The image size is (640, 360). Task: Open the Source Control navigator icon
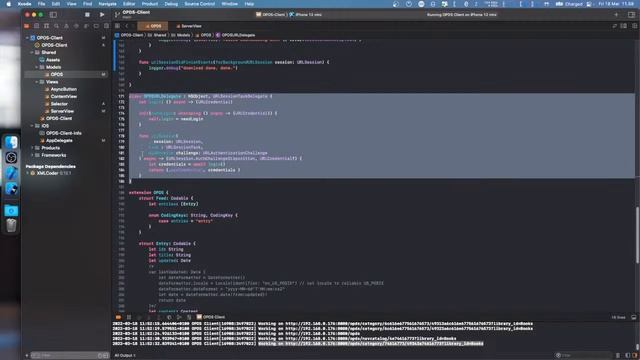pyautogui.click(x=37, y=26)
